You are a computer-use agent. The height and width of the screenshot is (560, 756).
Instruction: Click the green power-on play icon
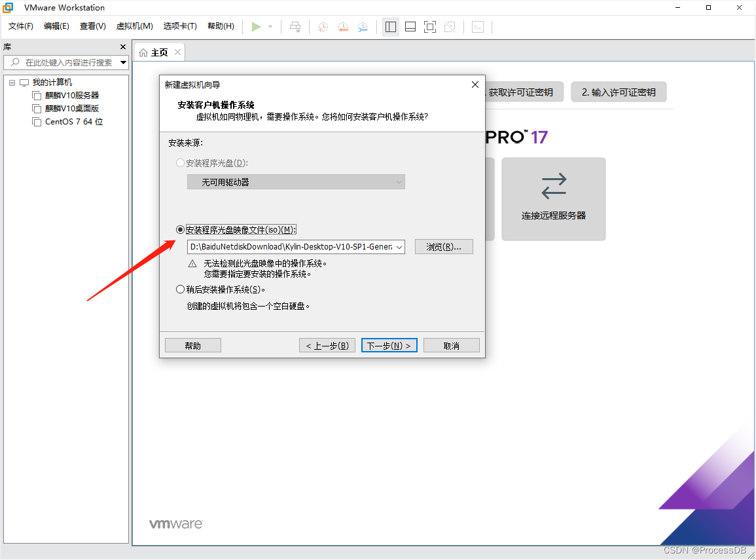pos(256,27)
